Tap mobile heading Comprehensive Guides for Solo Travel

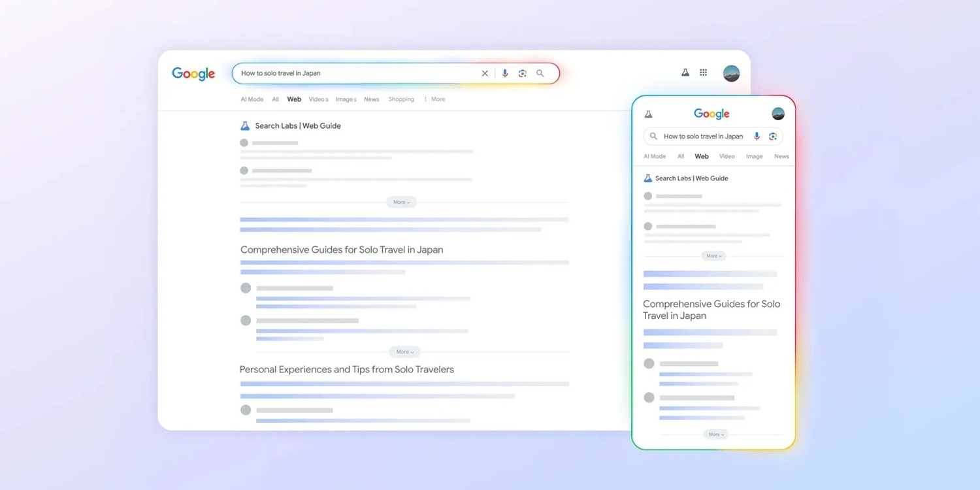click(x=711, y=310)
